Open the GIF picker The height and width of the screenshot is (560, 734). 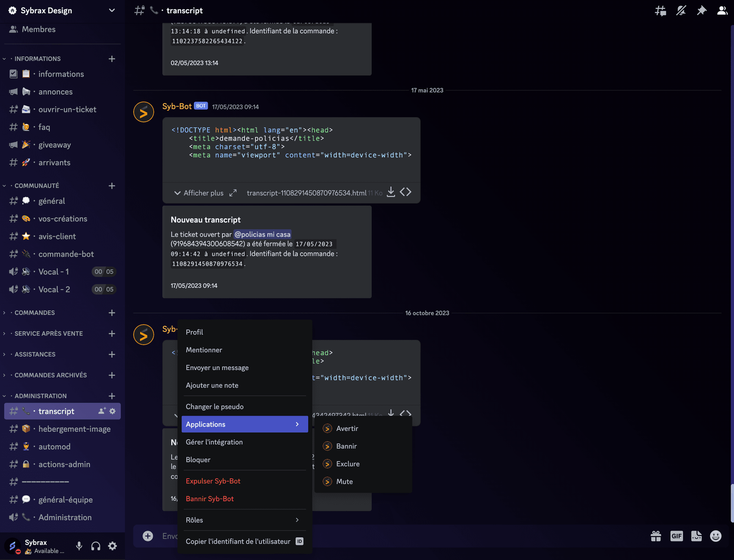coord(676,536)
